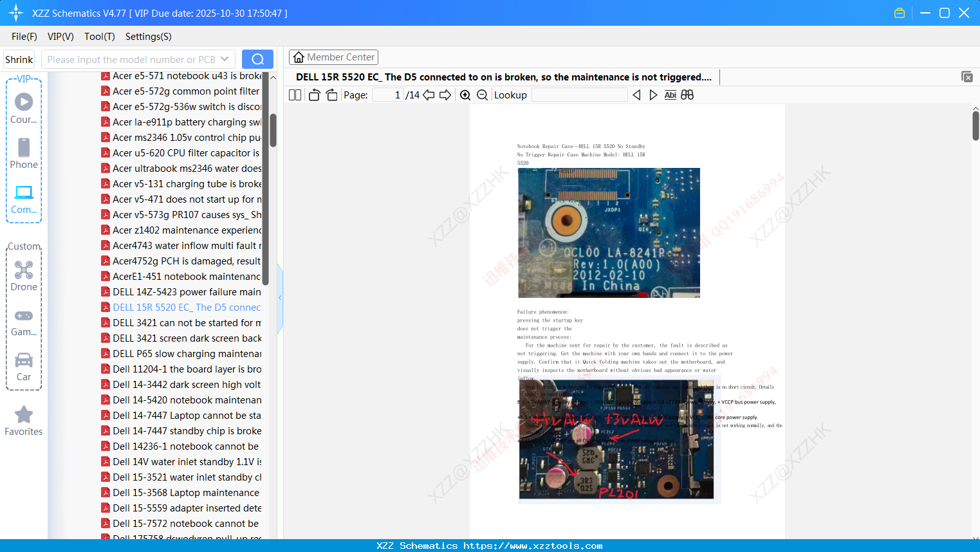
Task: Select highlighted 'DELL 15R 5520 EC_ The D5' file
Action: pyautogui.click(x=181, y=308)
